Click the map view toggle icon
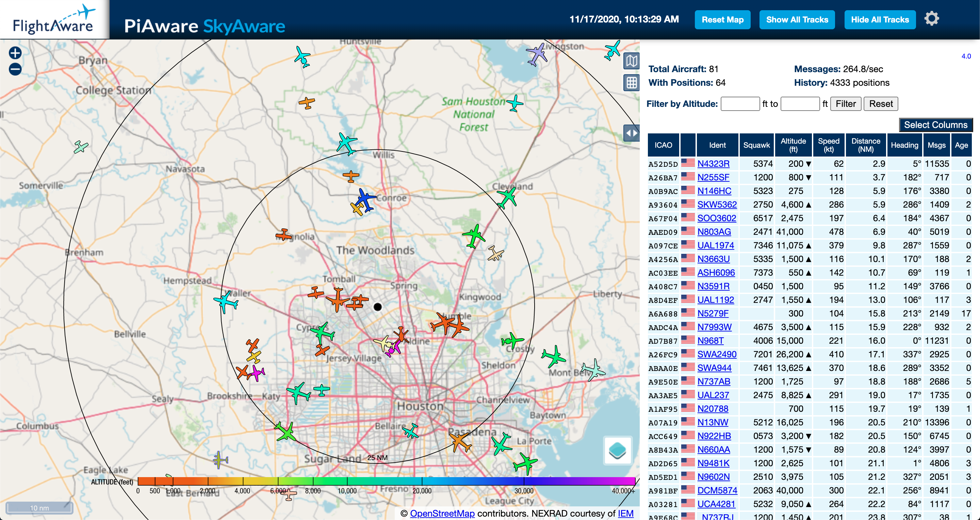 click(631, 61)
